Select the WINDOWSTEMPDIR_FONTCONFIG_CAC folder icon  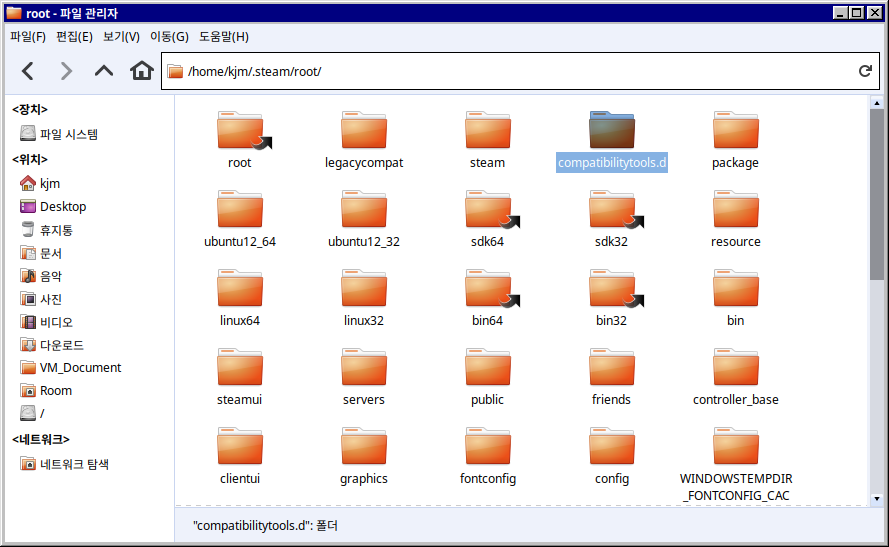click(735, 446)
